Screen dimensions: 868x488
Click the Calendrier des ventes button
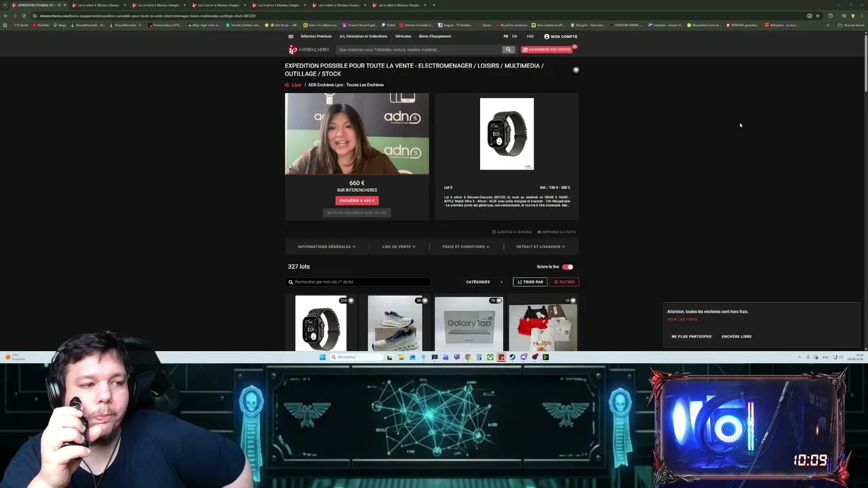coord(547,49)
